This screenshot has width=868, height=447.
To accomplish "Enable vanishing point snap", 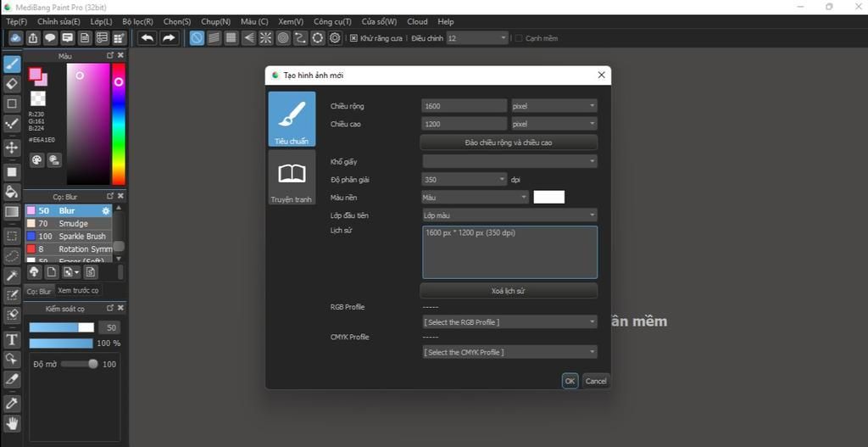I will click(x=249, y=38).
